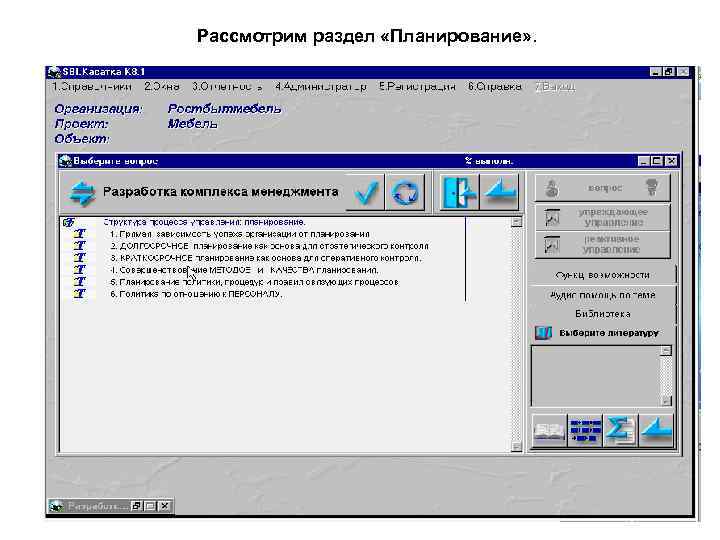This screenshot has width=720, height=540.
Task: Click the T icon of item 6 ПЕРСОНАЛУ
Action: click(x=80, y=293)
